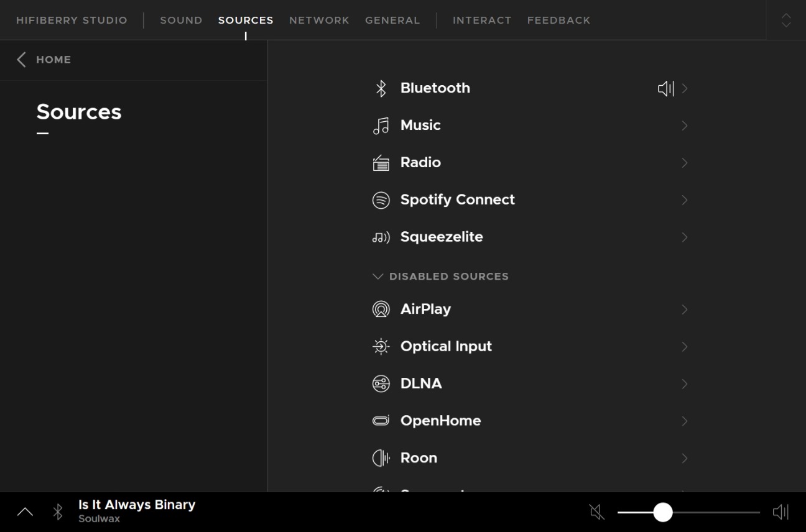This screenshot has height=532, width=806.
Task: Click the Bluetooth source icon
Action: pyautogui.click(x=381, y=88)
